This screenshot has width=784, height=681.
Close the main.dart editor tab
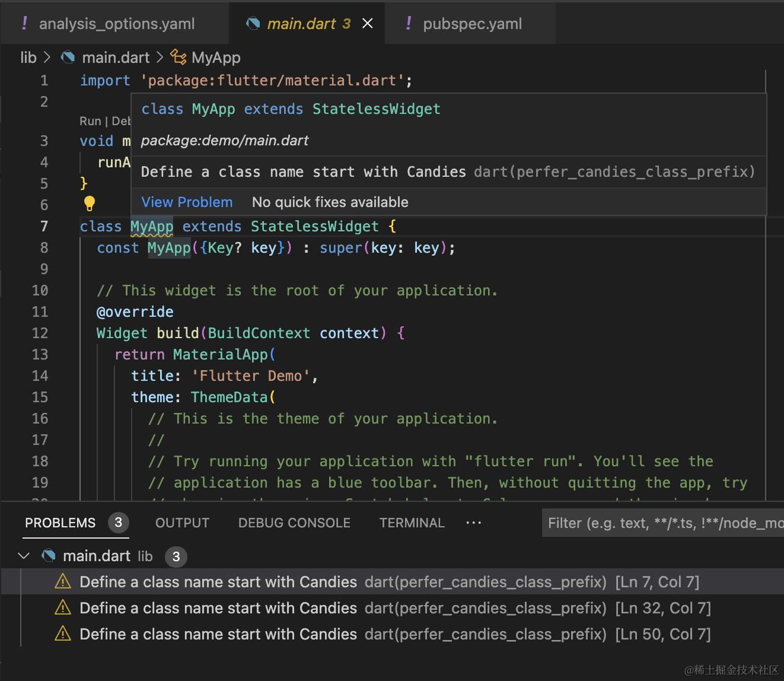click(x=368, y=23)
